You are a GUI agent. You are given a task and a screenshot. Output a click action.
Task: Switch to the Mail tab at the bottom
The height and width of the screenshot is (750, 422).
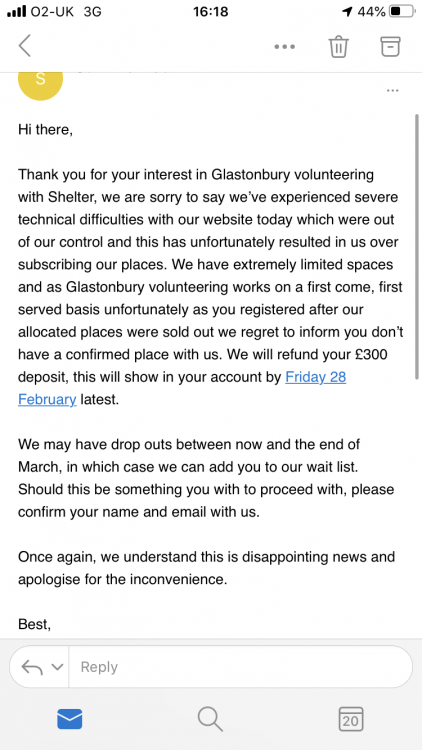pos(70,718)
